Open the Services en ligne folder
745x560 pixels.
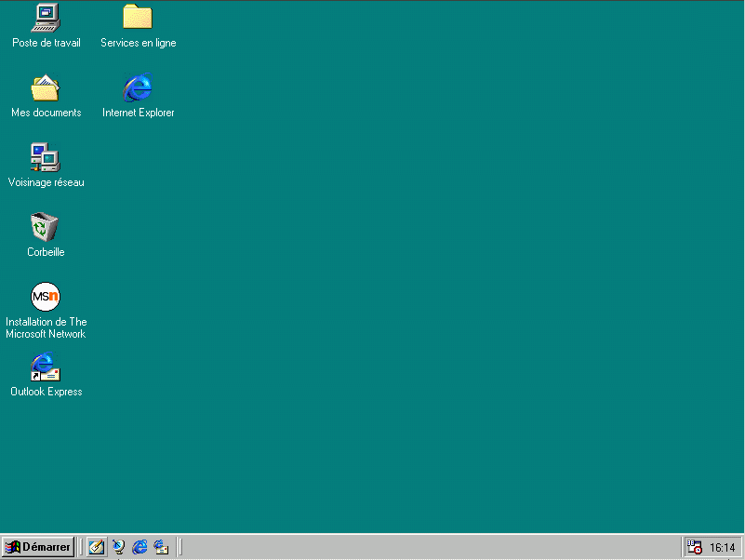[137, 17]
